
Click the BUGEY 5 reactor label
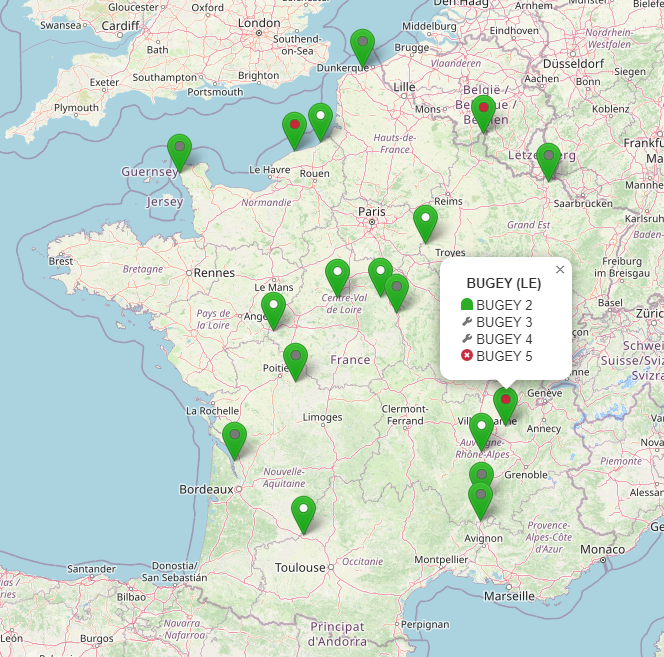pos(504,356)
